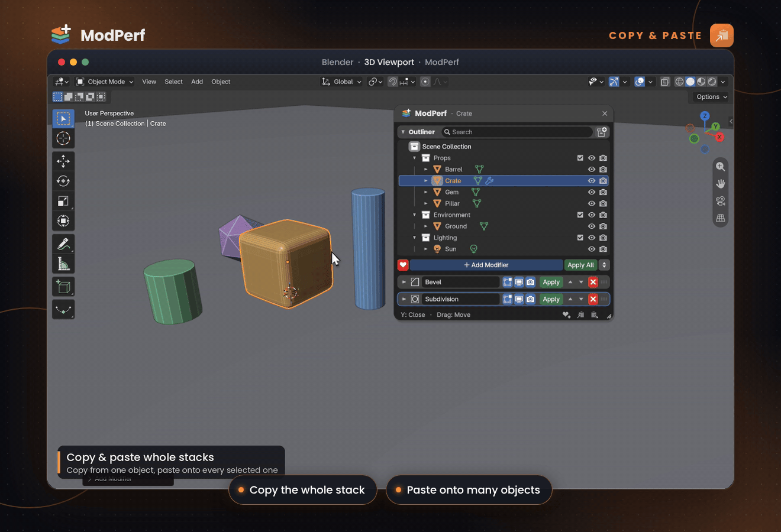
Task: Activate the Move tool
Action: 63,161
